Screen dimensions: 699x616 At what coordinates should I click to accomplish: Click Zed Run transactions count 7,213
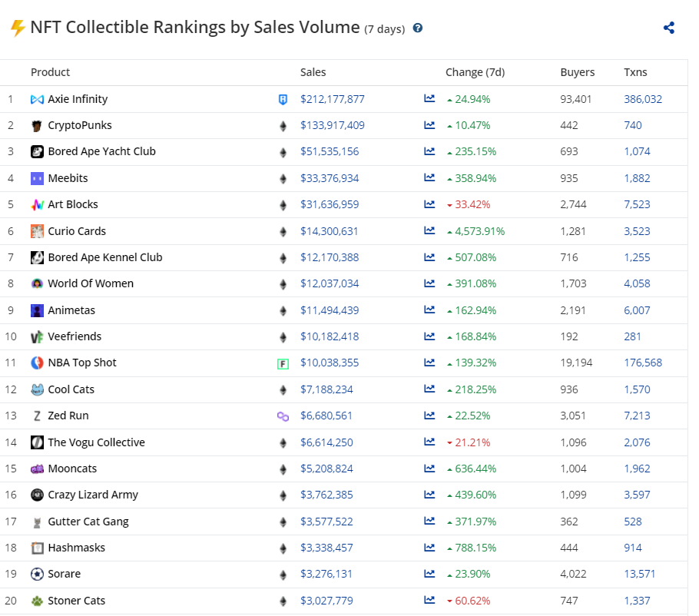point(637,416)
